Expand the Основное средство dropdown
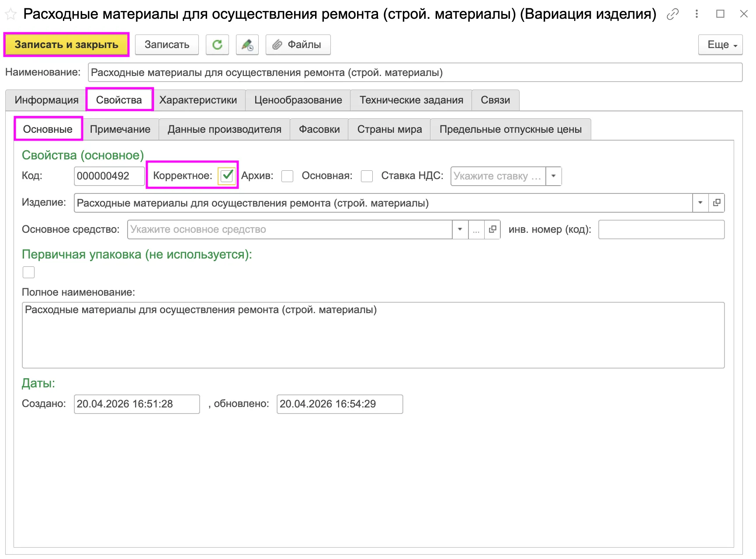 click(460, 229)
